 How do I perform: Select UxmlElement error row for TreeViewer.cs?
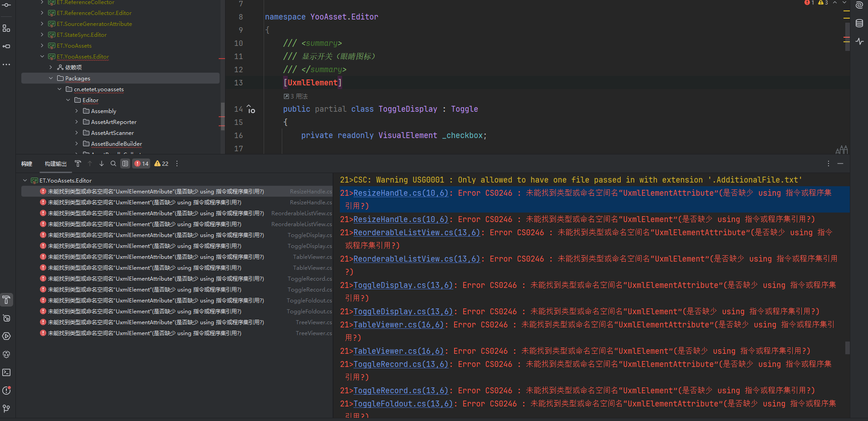[177, 333]
